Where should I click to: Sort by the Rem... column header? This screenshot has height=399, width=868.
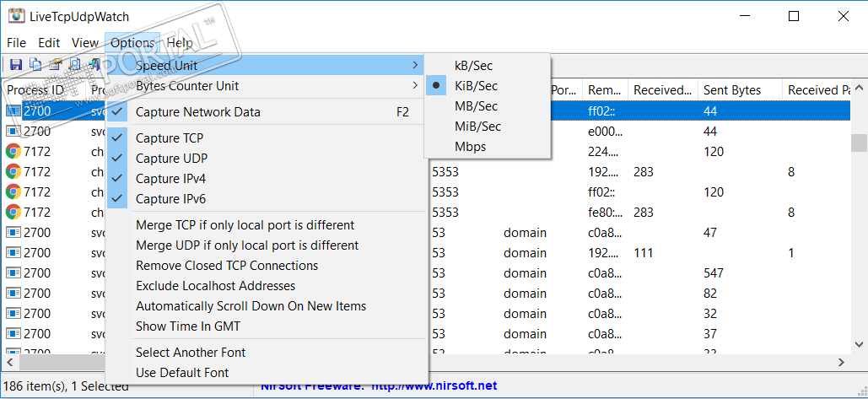pos(606,90)
